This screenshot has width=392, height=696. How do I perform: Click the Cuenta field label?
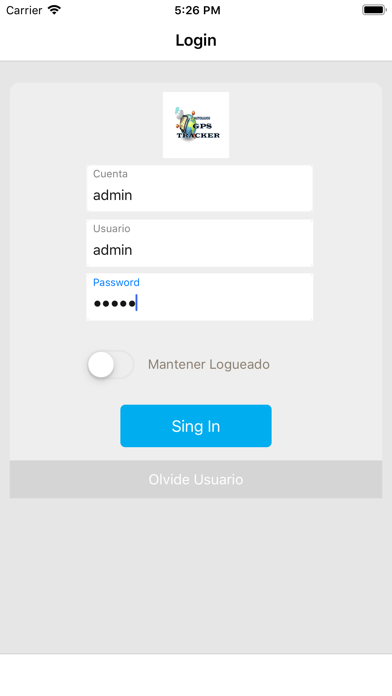pos(110,174)
